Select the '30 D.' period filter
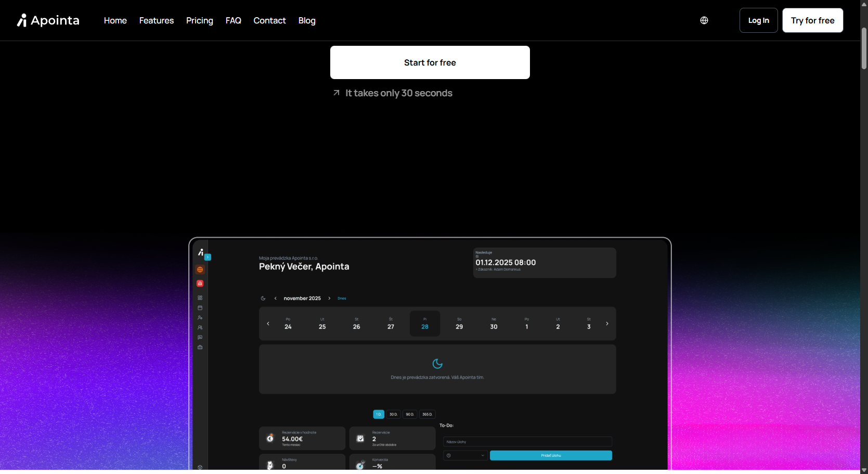The height and width of the screenshot is (474, 868). pyautogui.click(x=394, y=414)
